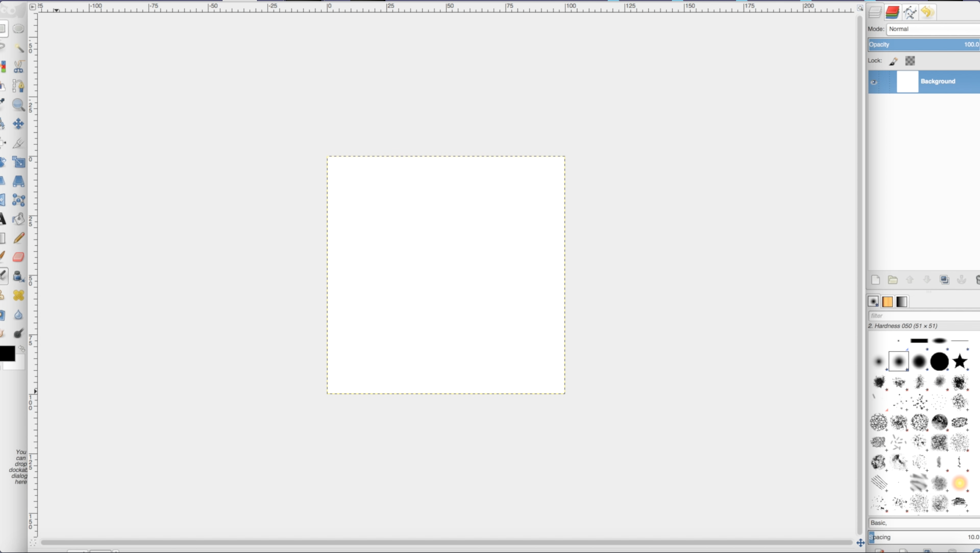Image resolution: width=980 pixels, height=553 pixels.
Task: Select the Move tool
Action: 18,124
